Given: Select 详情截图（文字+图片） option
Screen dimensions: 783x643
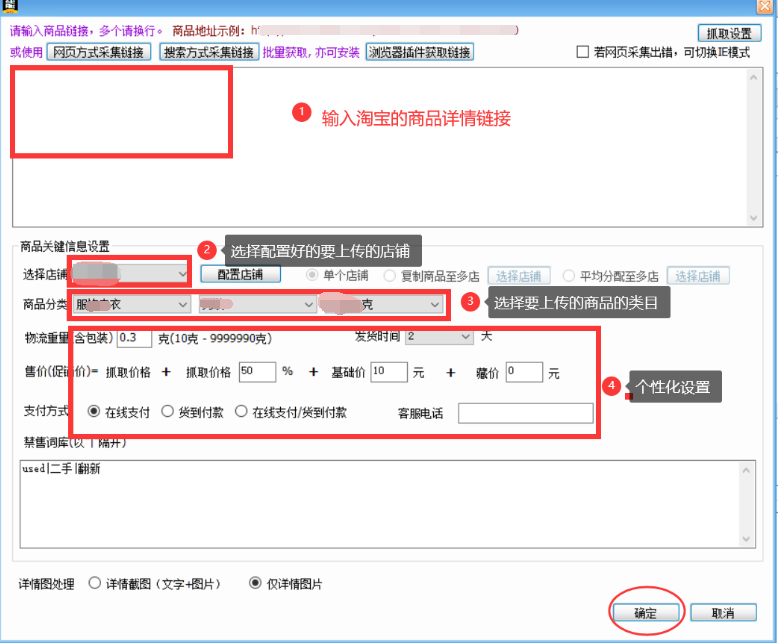Looking at the screenshot, I should pyautogui.click(x=94, y=583).
